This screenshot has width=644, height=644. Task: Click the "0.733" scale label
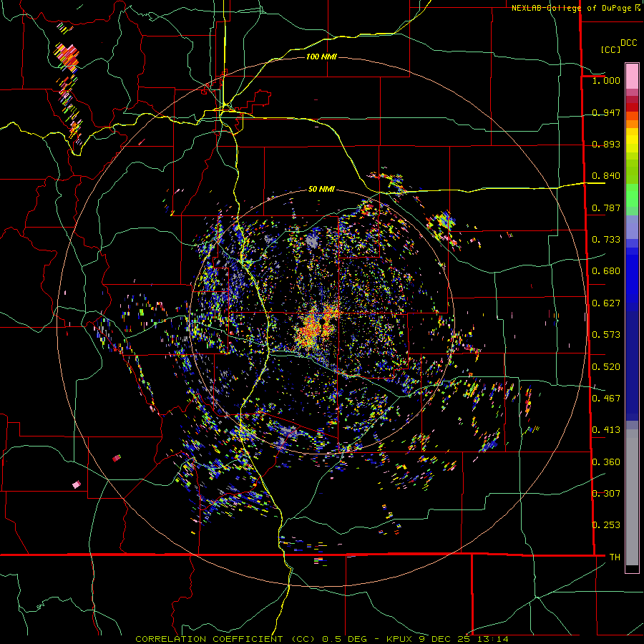click(x=606, y=240)
